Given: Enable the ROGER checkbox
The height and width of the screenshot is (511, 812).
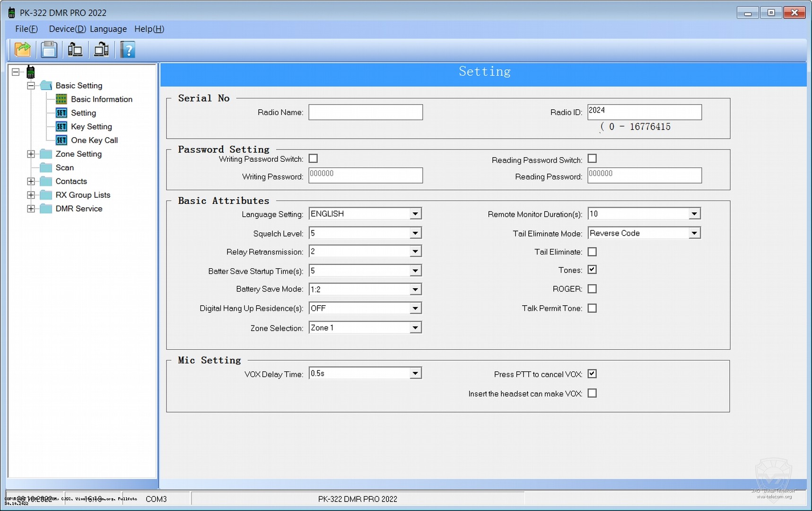Looking at the screenshot, I should tap(592, 289).
